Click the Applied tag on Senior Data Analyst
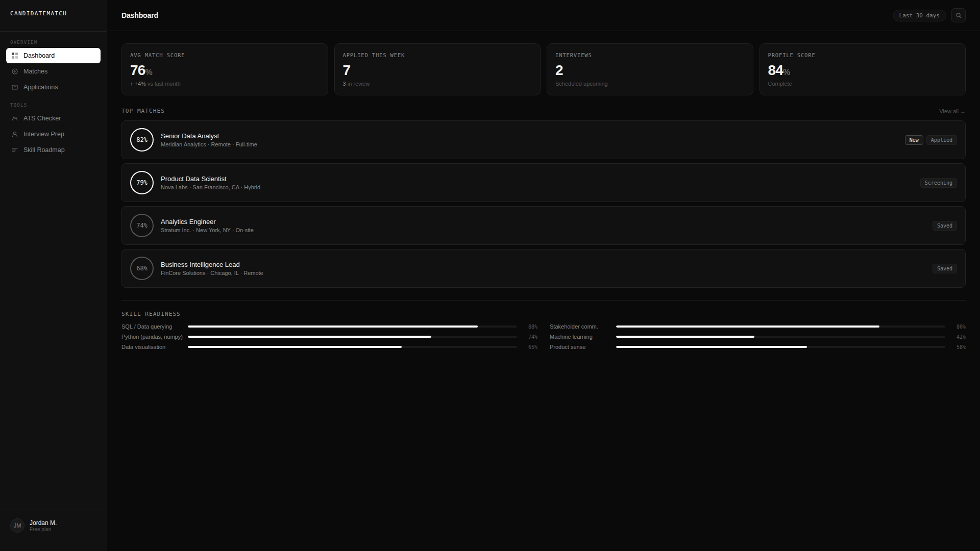 pyautogui.click(x=941, y=140)
